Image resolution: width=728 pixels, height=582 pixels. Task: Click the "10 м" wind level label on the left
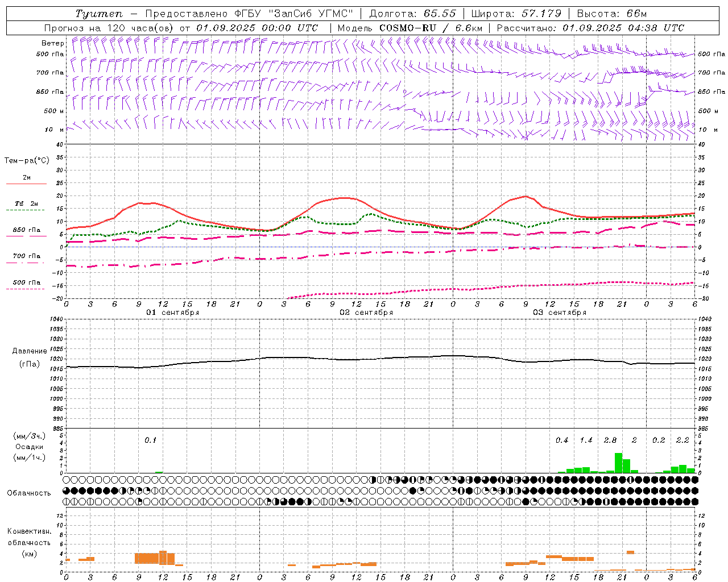[55, 130]
